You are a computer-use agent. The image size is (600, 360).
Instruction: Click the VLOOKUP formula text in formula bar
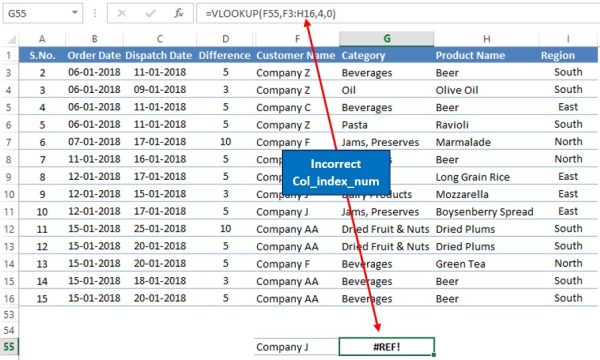point(271,14)
